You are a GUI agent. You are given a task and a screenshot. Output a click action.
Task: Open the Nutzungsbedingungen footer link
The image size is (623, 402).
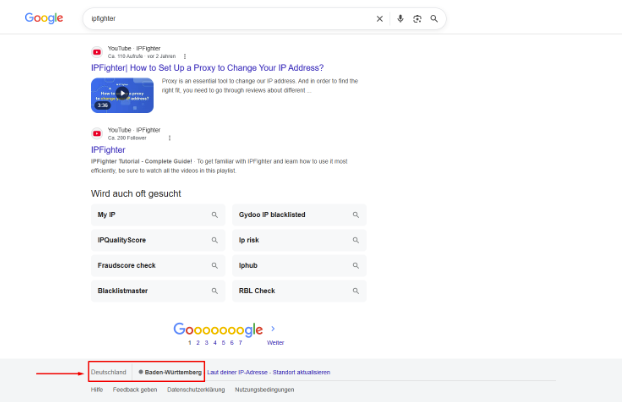click(264, 390)
